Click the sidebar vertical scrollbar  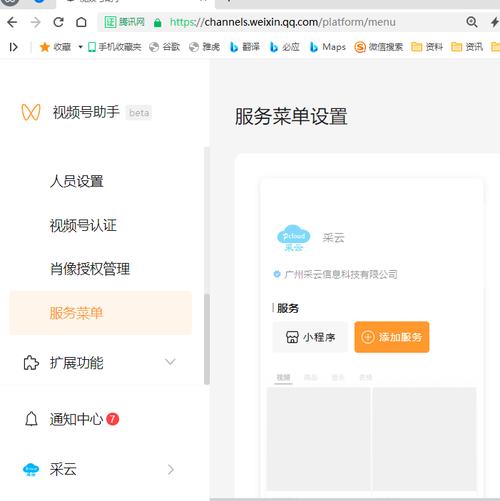[207, 339]
